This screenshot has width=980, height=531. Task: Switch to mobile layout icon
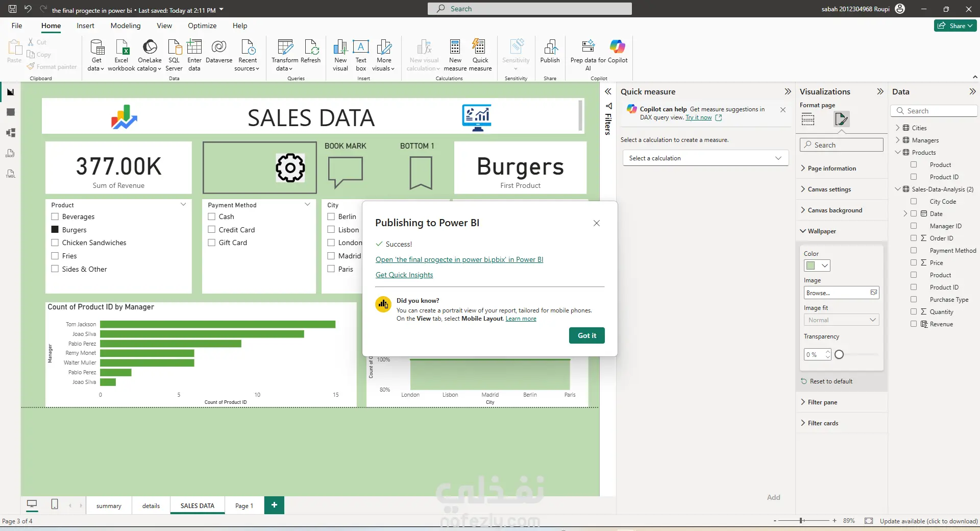pos(55,504)
